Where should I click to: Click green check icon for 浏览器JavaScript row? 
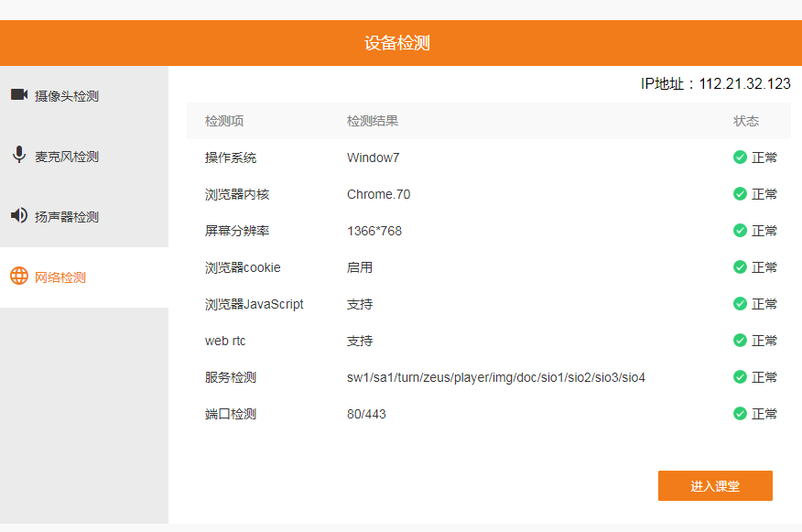pyautogui.click(x=740, y=304)
